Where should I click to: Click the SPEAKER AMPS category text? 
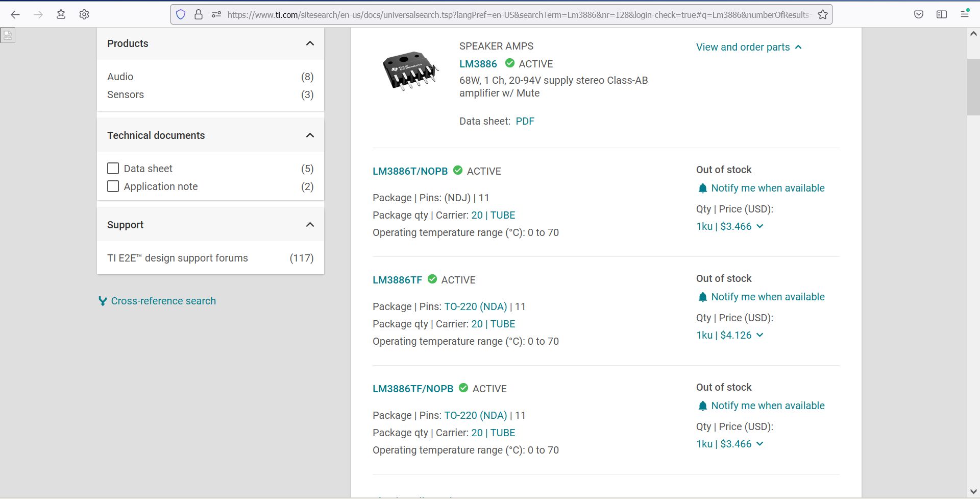point(496,46)
